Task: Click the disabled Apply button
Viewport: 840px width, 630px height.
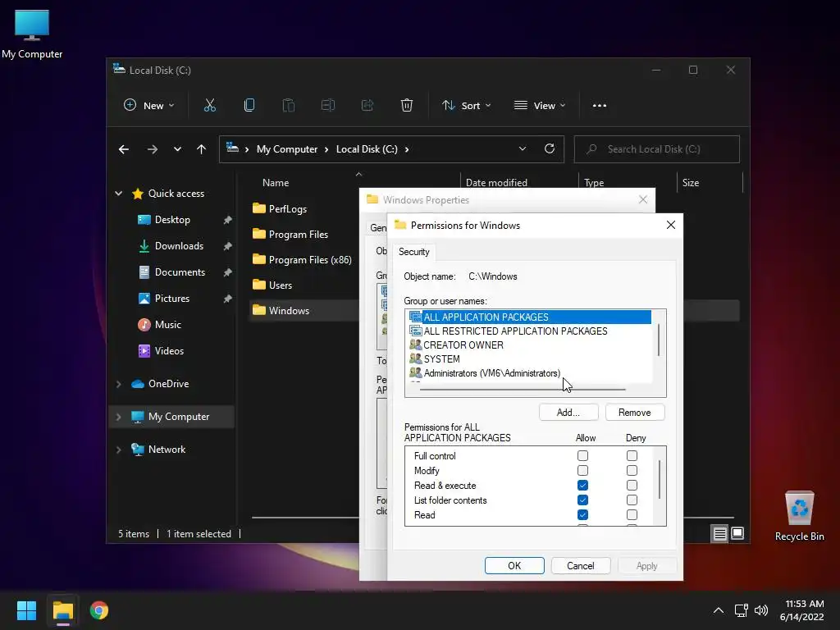Action: point(646,566)
